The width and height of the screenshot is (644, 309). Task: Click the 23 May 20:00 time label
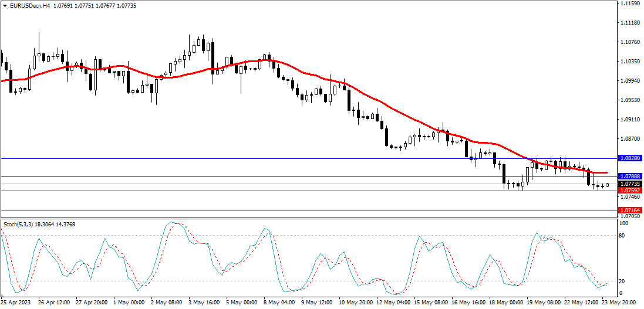tap(620, 303)
